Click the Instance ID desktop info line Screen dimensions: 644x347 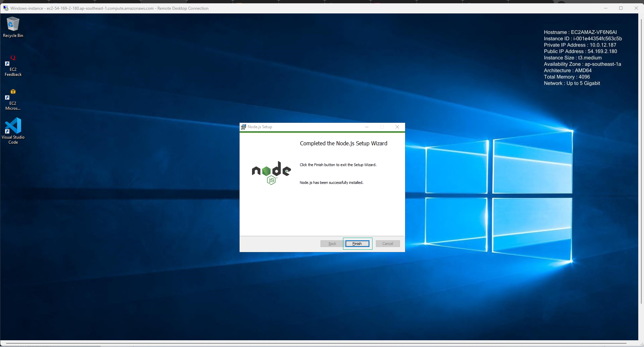[x=583, y=39]
